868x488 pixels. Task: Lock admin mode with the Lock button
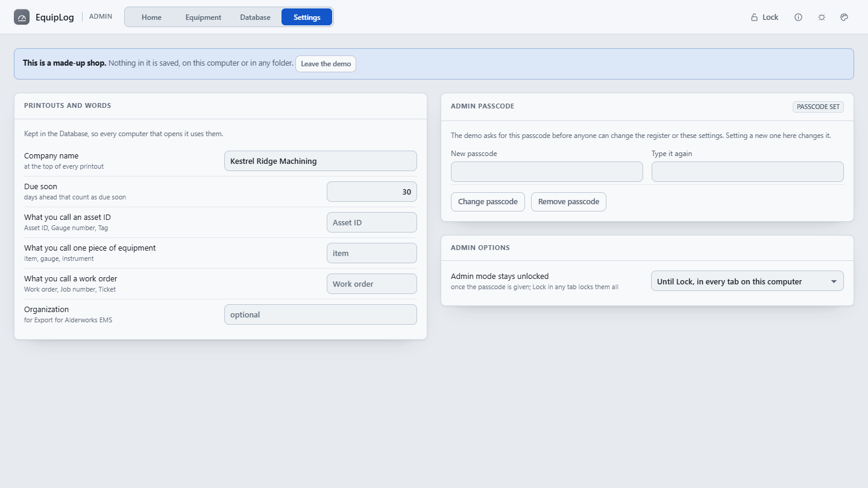764,17
